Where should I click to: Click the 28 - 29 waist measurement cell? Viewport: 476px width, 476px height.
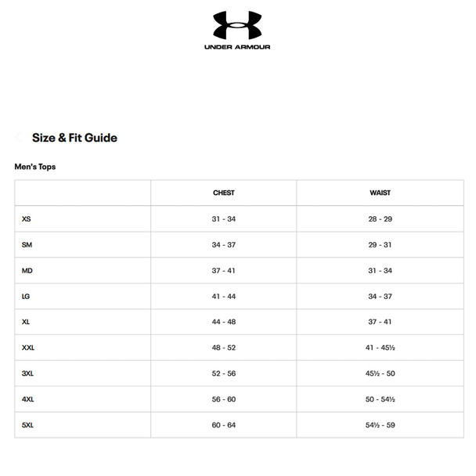click(x=380, y=219)
